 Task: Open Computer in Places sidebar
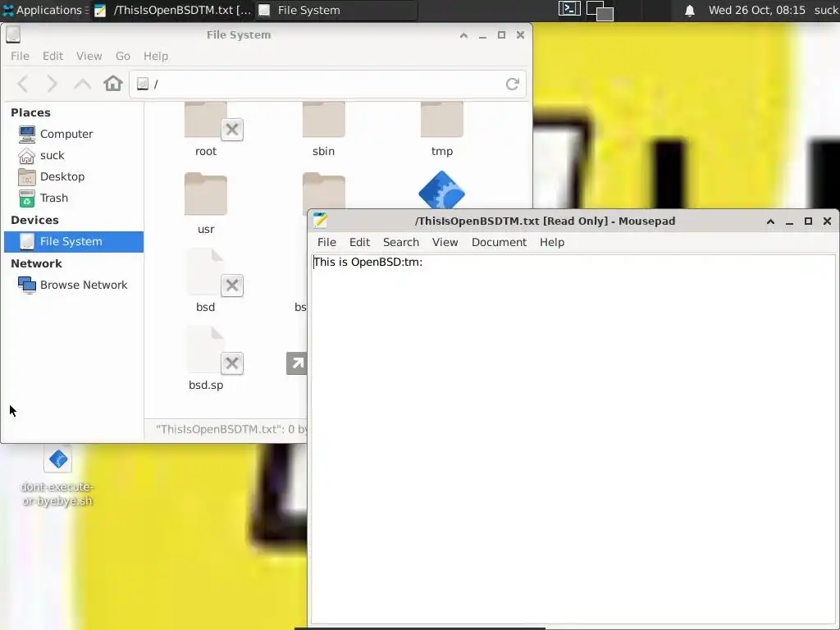click(x=55, y=134)
